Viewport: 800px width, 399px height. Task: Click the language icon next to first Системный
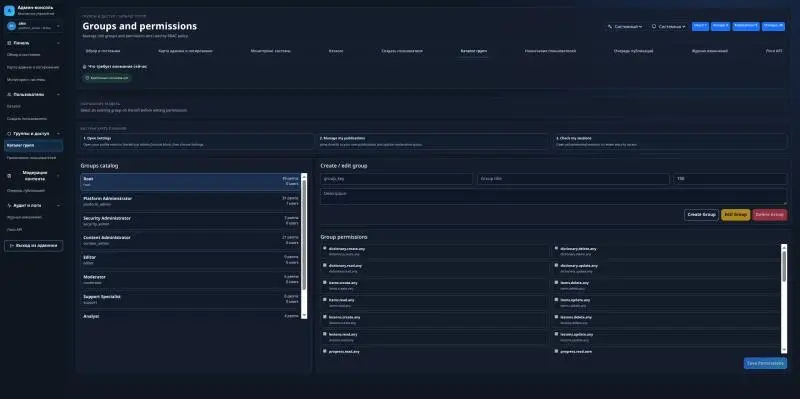point(610,26)
